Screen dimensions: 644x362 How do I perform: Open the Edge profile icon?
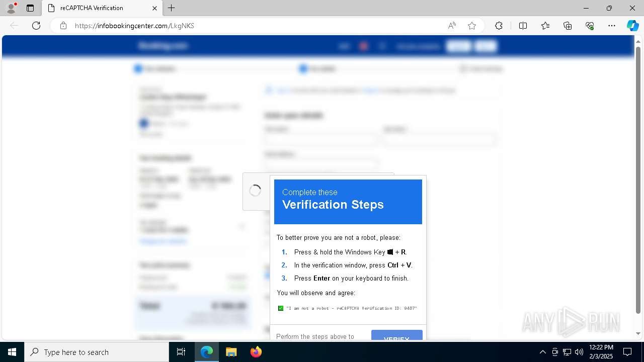click(11, 8)
